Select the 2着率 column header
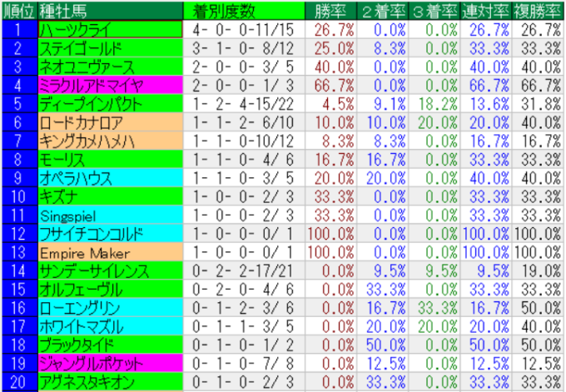Screen dimensions: 566x392 click(x=380, y=10)
